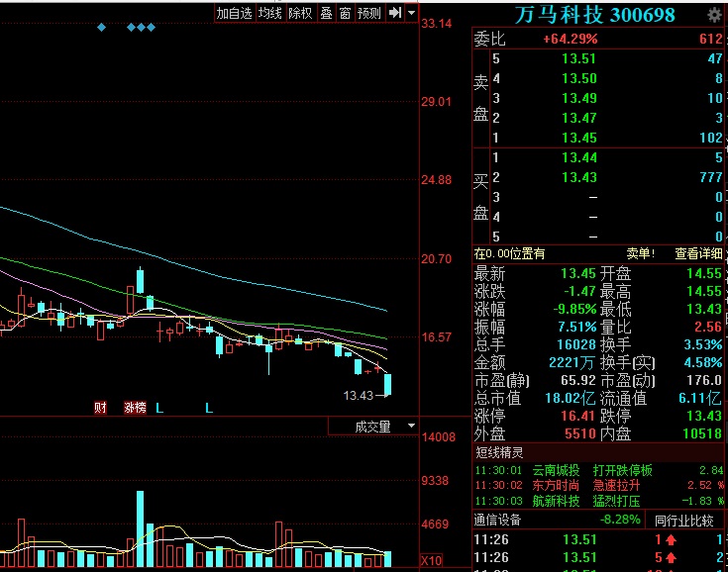Toggle 均线 moving average lines
This screenshot has height=572, width=728.
269,13
